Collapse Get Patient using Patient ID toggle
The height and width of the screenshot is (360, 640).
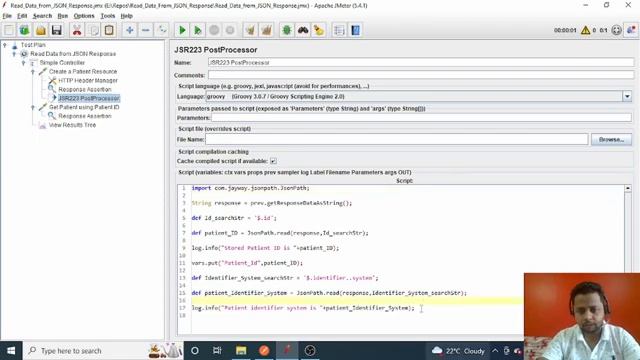pyautogui.click(x=33, y=107)
